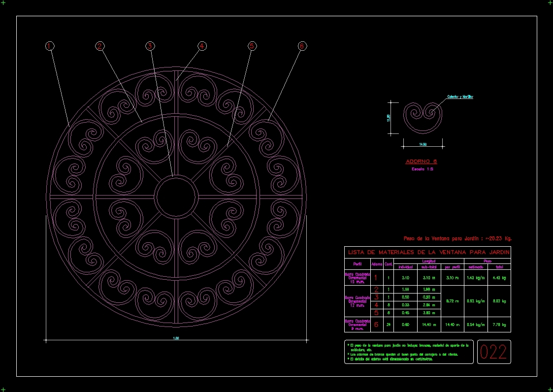Select the LISTA DE MATERIALES table title
Image resolution: width=553 pixels, height=392 pixels.
(428, 251)
